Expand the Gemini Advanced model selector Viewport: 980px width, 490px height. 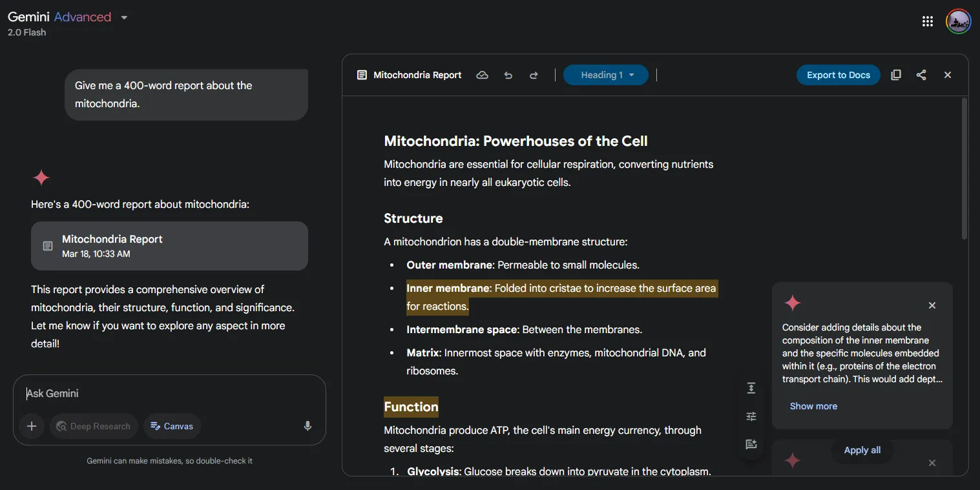[x=68, y=17]
